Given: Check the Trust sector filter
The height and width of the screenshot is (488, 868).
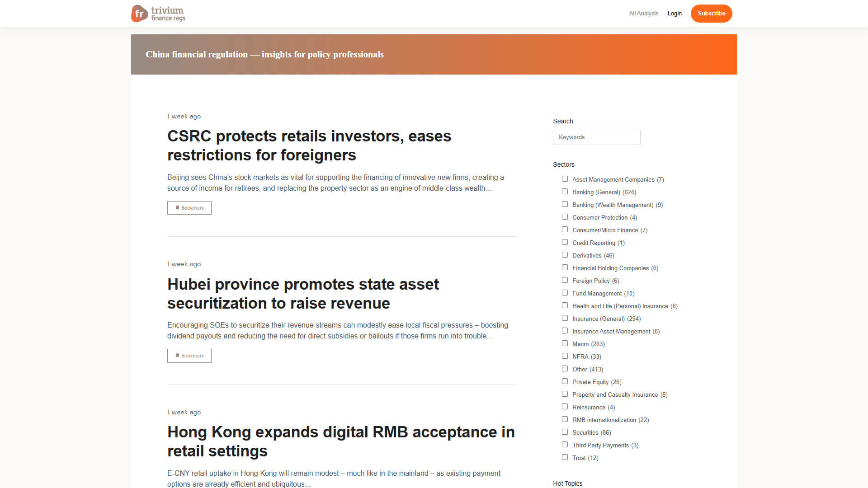Looking at the screenshot, I should coord(565,457).
